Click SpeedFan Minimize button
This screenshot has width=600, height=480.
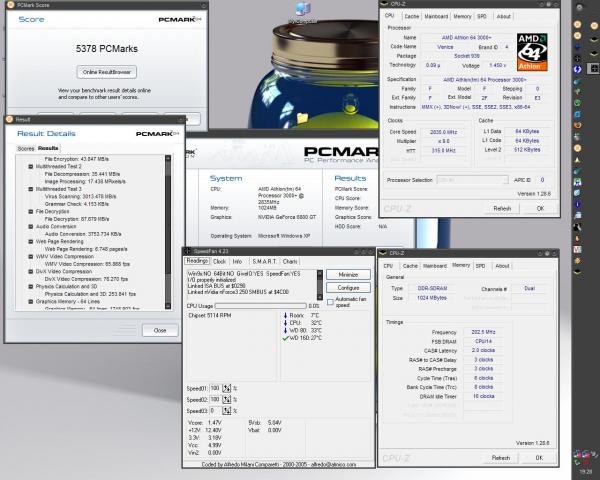click(348, 275)
